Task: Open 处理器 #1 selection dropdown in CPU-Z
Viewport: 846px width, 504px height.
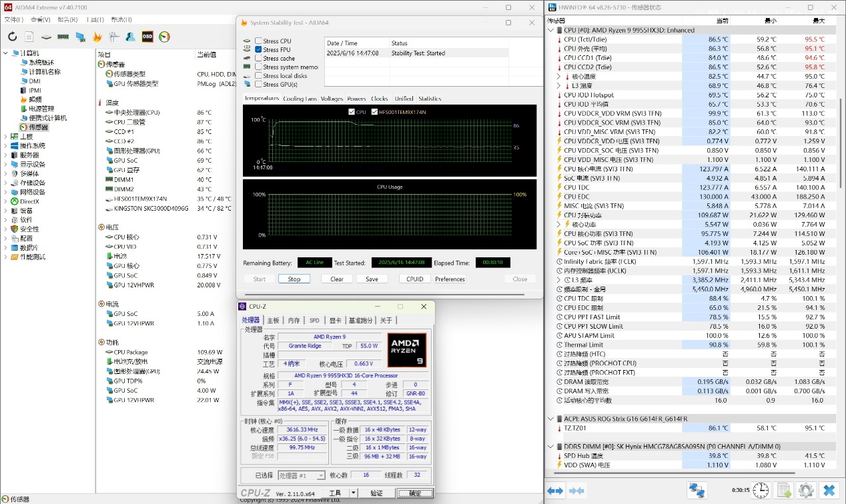Action: 302,475
